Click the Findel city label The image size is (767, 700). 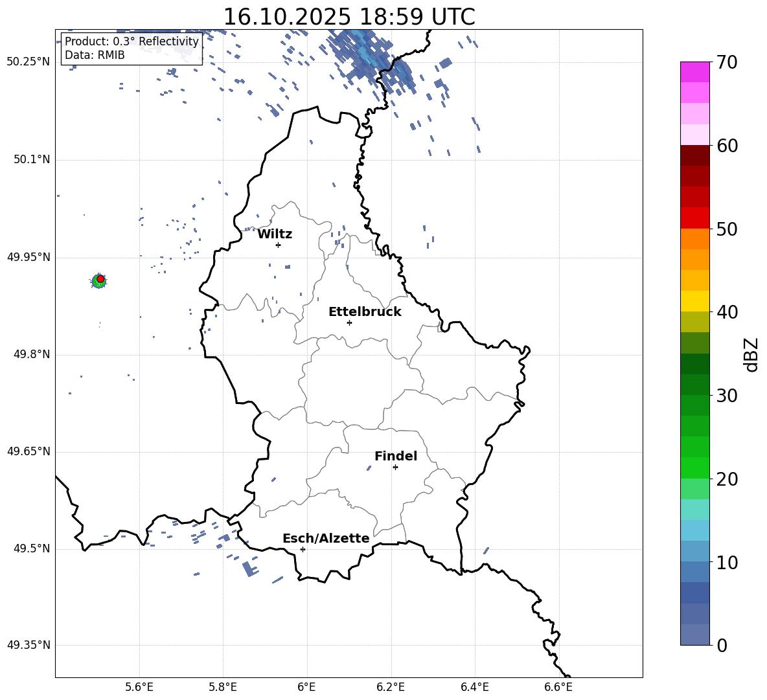click(396, 456)
